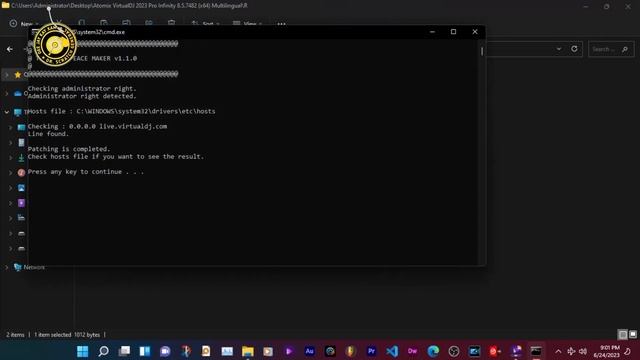Open Task View from the taskbar
The width and height of the screenshot is (640, 360).
[x=124, y=351]
